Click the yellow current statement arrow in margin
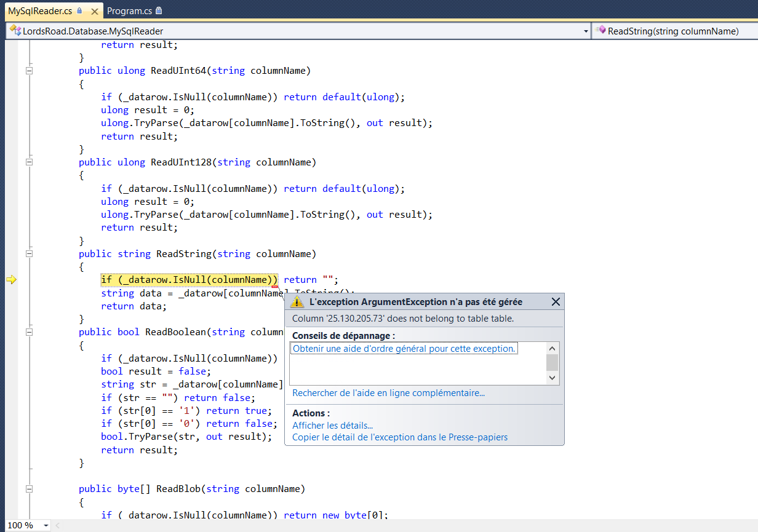Image resolution: width=758 pixels, height=532 pixels. (12, 280)
